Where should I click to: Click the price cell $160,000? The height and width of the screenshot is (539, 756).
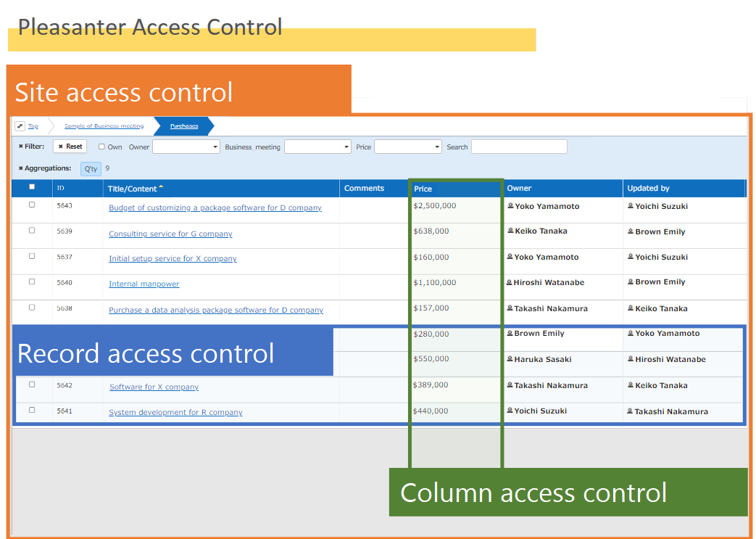point(431,258)
